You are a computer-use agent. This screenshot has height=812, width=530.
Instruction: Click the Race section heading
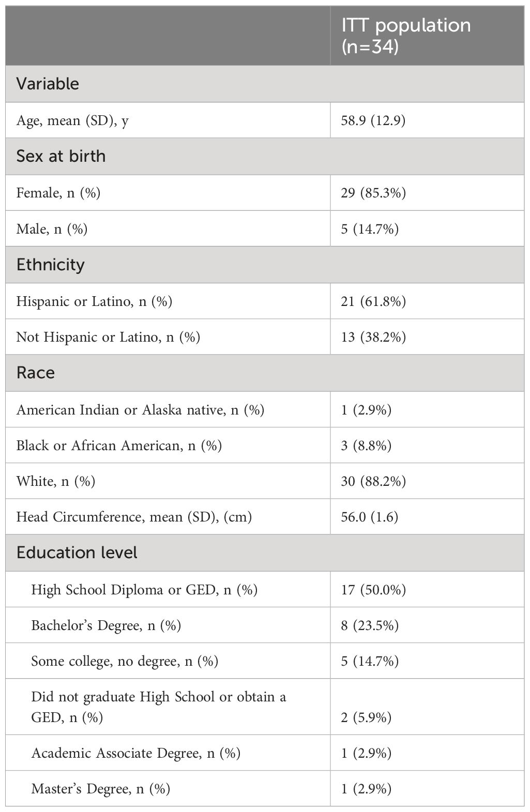click(35, 373)
